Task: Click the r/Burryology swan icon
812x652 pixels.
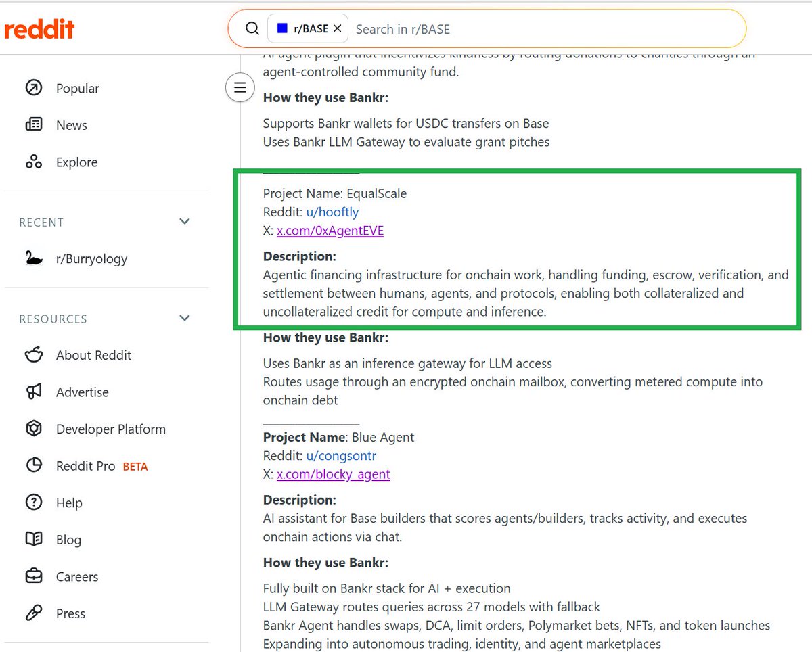Action: click(33, 258)
